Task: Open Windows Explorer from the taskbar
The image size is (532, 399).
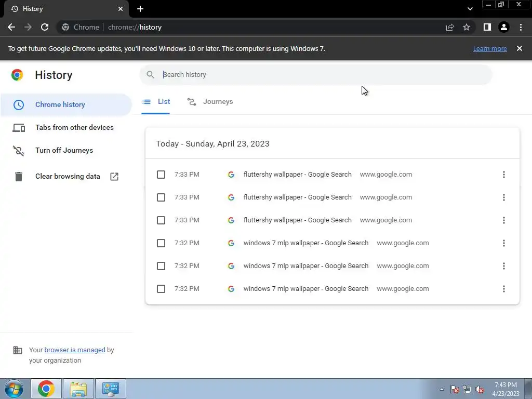Action: tap(78, 389)
